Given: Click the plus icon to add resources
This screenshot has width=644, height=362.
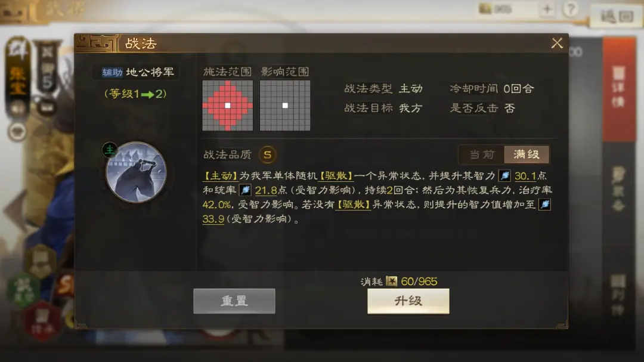Looking at the screenshot, I should point(547,9).
